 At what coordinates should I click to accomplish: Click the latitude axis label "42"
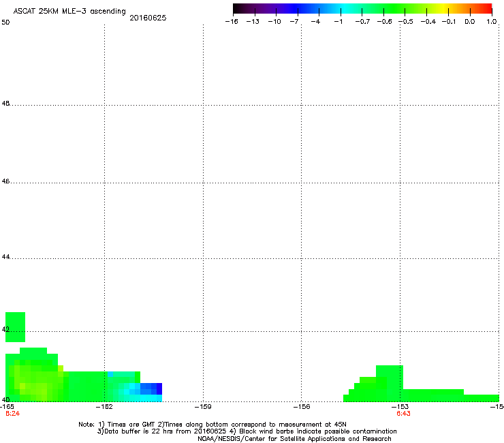5,329
